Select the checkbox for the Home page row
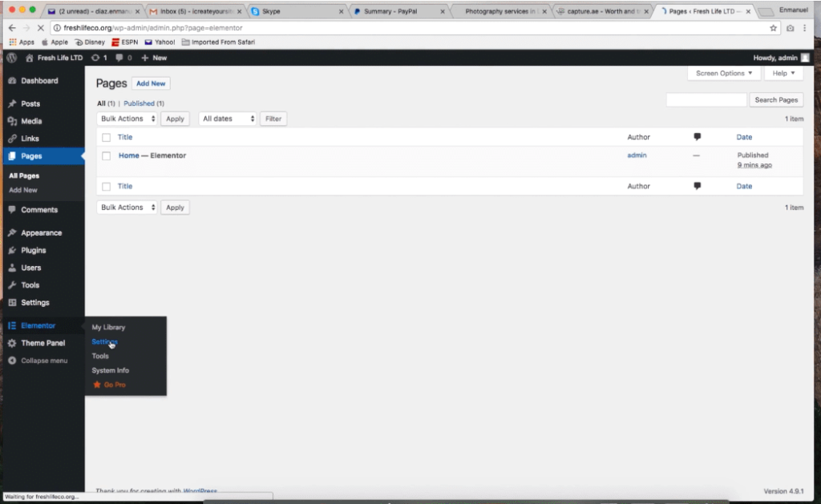The image size is (821, 504). click(108, 155)
